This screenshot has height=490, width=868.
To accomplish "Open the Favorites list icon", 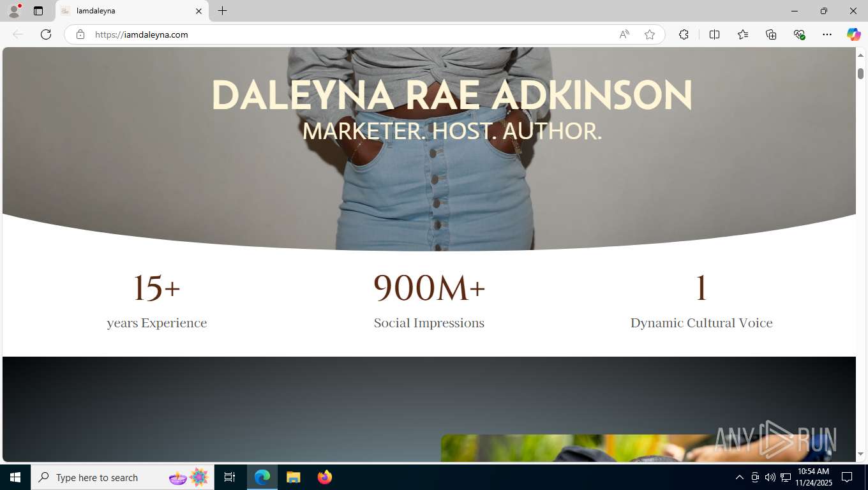I will 743,34.
